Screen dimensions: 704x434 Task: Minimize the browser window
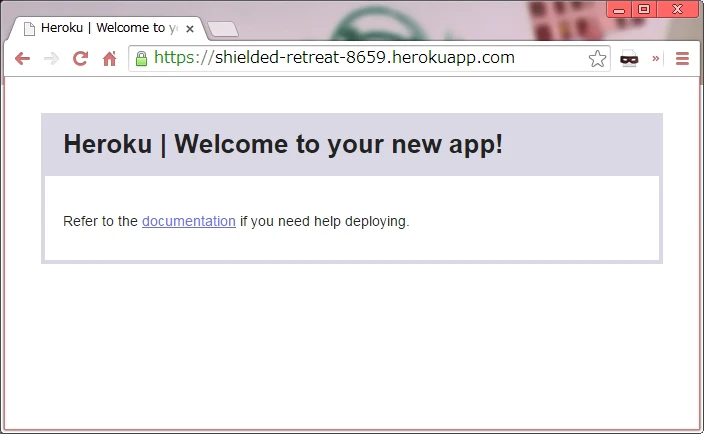tap(619, 9)
